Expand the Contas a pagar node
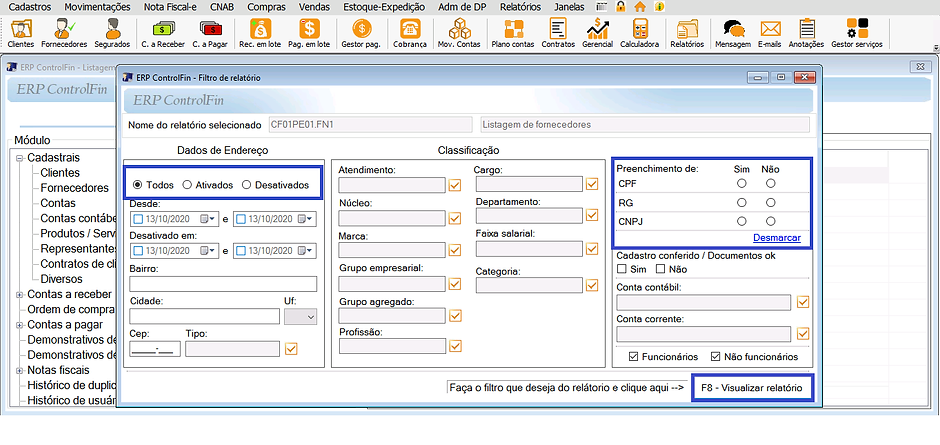Image resolution: width=940 pixels, height=445 pixels. (19, 325)
